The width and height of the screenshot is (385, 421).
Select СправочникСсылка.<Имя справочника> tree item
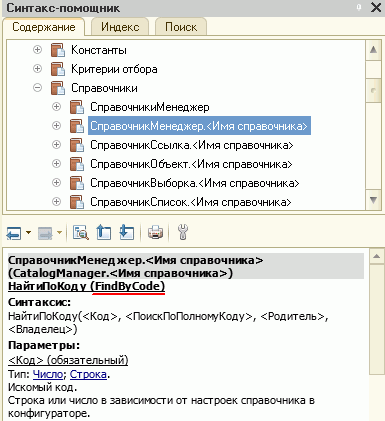click(x=192, y=145)
